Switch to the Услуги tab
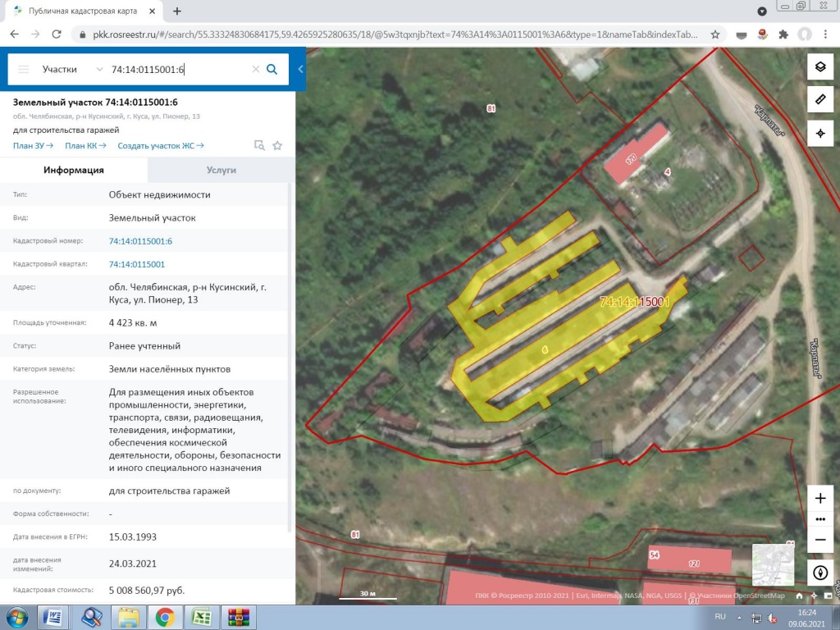This screenshot has height=630, width=840. [x=221, y=170]
